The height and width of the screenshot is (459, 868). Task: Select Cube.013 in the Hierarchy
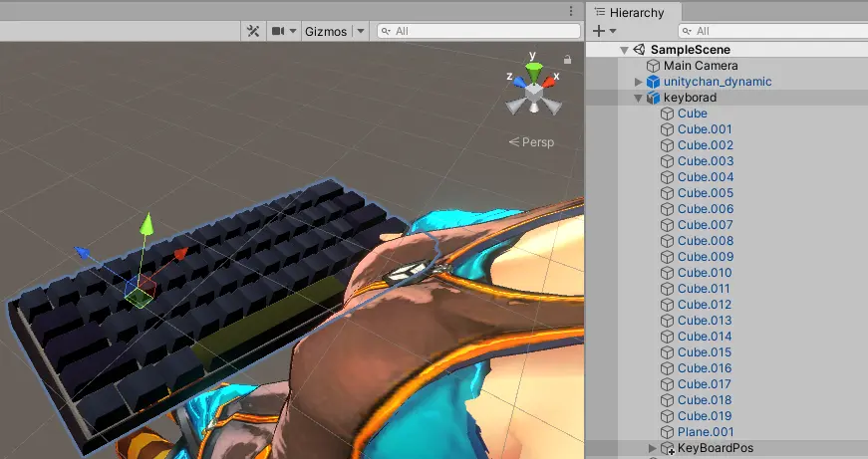point(705,321)
